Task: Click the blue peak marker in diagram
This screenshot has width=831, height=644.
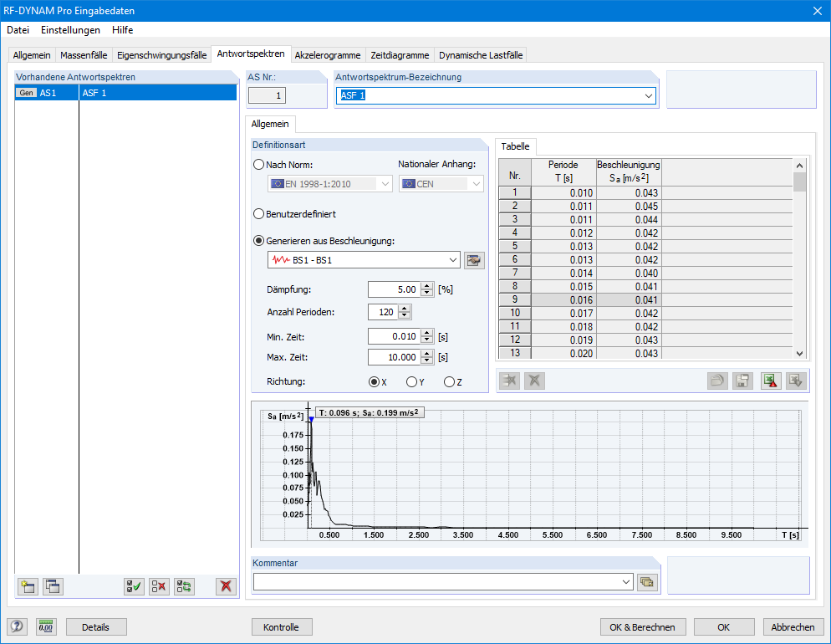Action: [312, 419]
